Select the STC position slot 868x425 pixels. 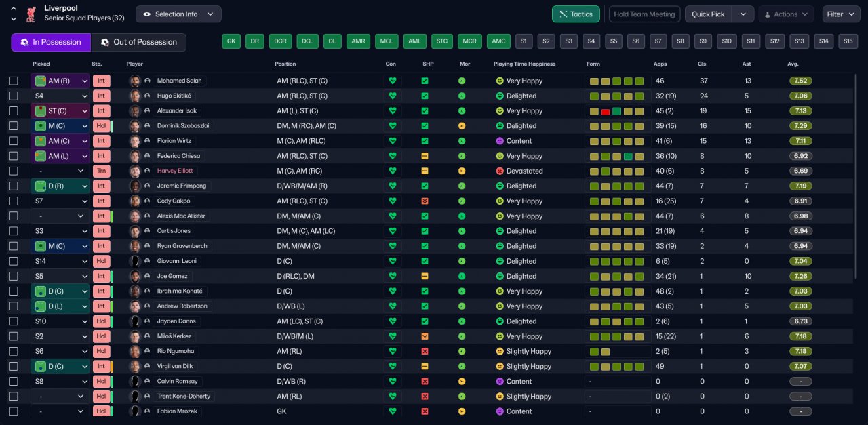click(442, 41)
